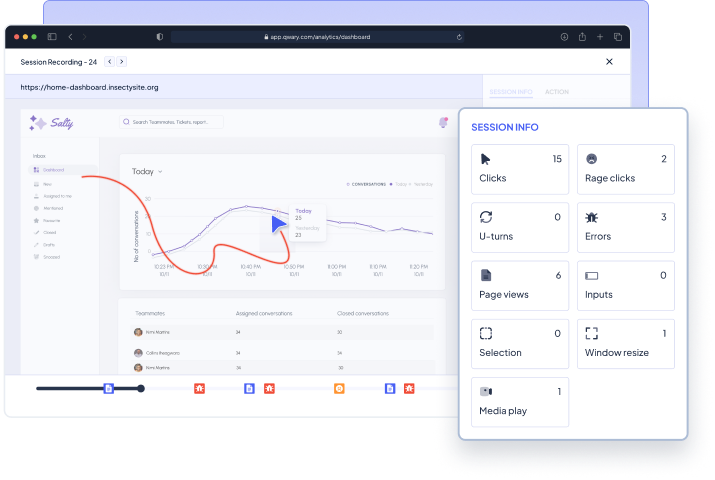715x480 pixels.
Task: Click the Today legend entry above chart
Action: 398,184
